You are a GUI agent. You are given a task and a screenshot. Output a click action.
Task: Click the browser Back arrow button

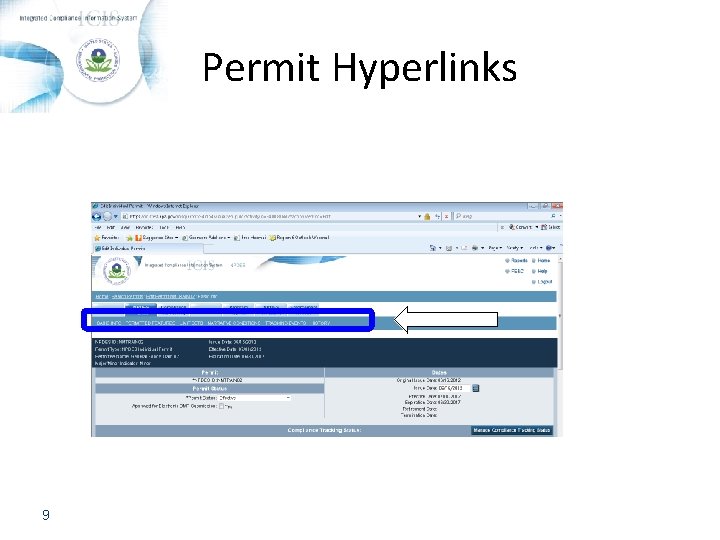pos(96,216)
